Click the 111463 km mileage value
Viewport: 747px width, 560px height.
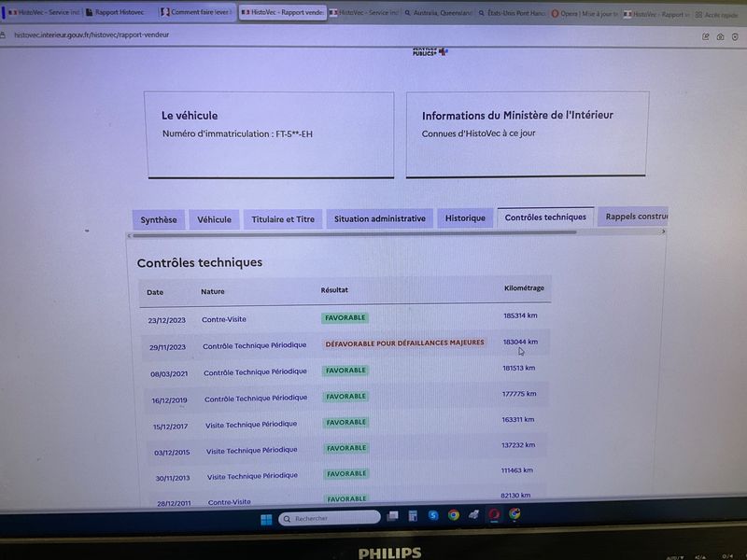517,470
